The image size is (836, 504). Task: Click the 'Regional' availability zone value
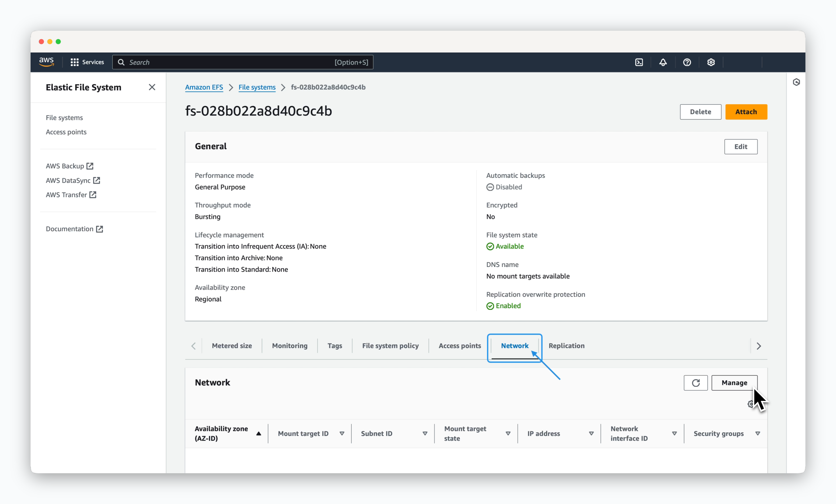[208, 299]
